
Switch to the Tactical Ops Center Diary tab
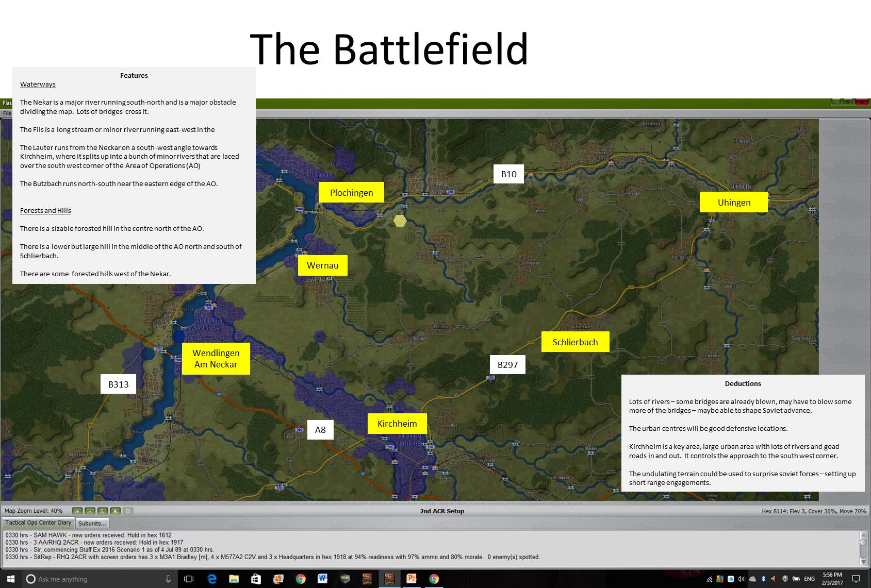click(38, 523)
